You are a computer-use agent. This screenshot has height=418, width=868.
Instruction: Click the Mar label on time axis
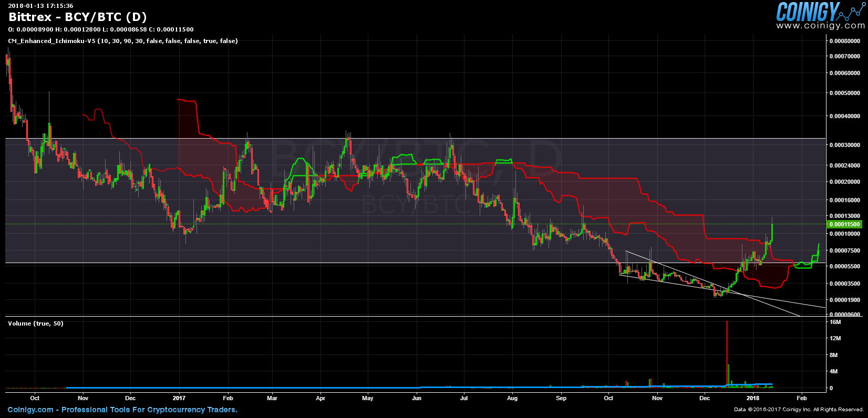coord(272,398)
